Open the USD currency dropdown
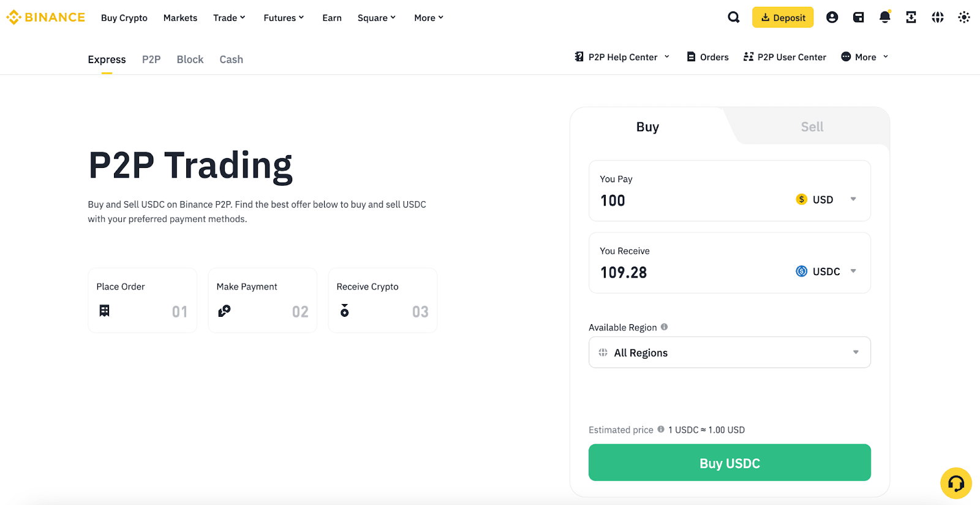Image resolution: width=980 pixels, height=505 pixels. pyautogui.click(x=825, y=199)
